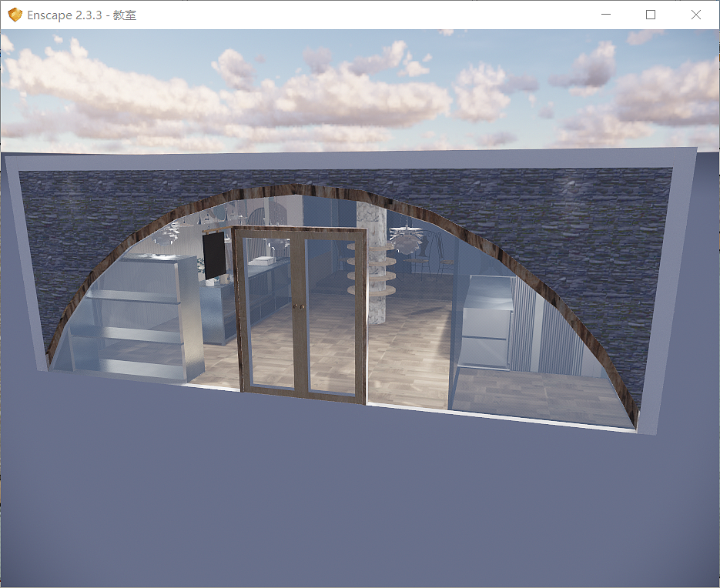Click the double glass door in the render

pyautogui.click(x=301, y=315)
